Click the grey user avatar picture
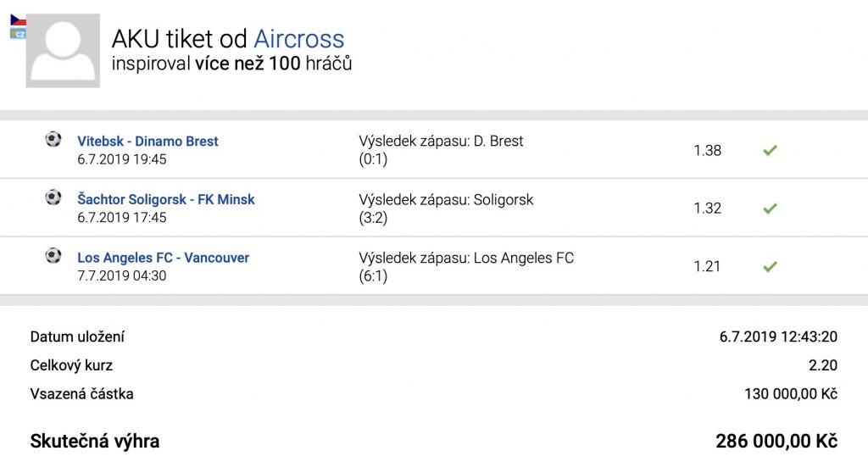The image size is (868, 473). click(x=63, y=51)
